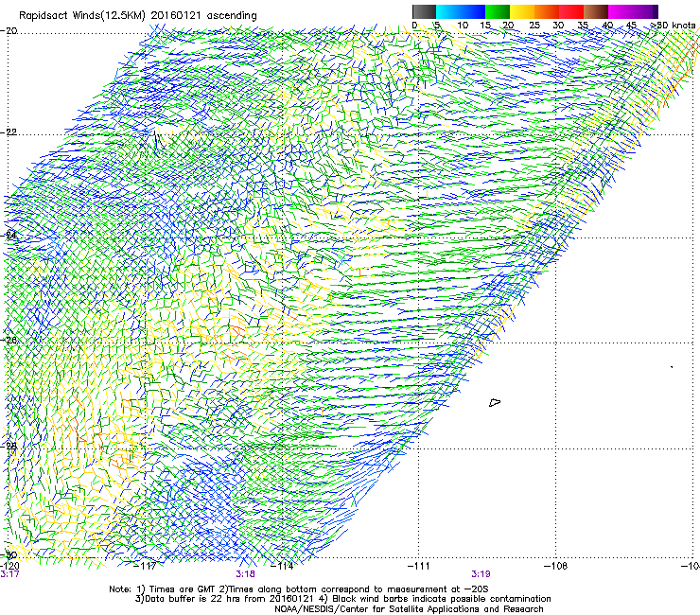Click the yellow 20-25 knots color swatch
Screen dimensions: 700x615
[x=522, y=11]
